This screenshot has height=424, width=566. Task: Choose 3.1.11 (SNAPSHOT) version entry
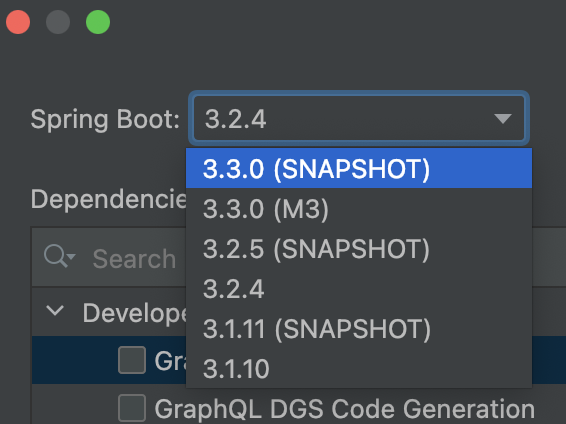359,328
